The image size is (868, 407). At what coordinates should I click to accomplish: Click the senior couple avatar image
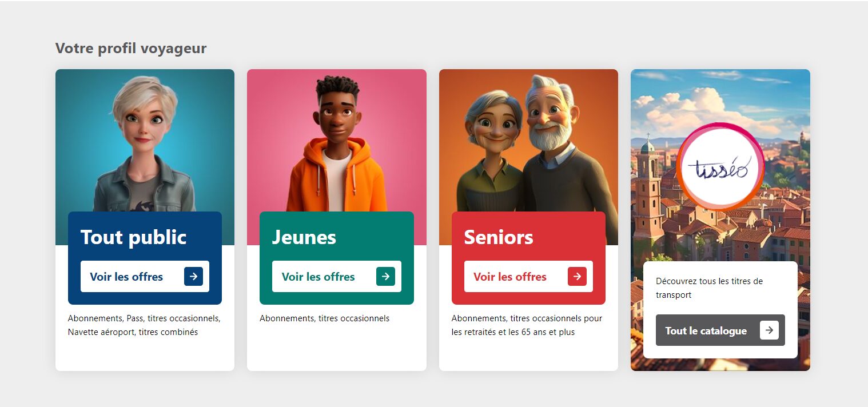click(528, 143)
